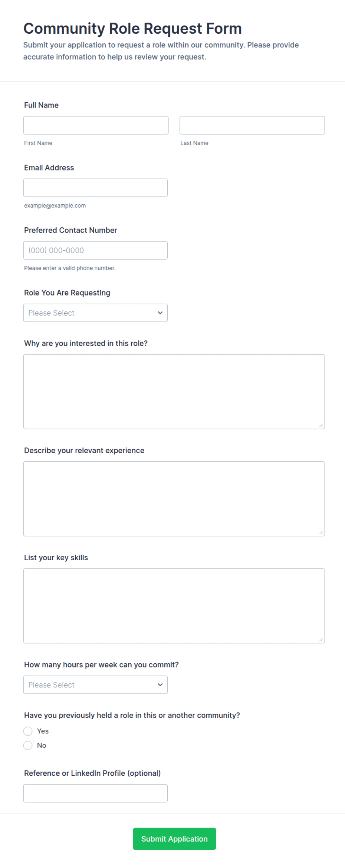Viewport: 345px width, 868px height.
Task: Click chevron arrow of role dropdown
Action: pyautogui.click(x=160, y=313)
